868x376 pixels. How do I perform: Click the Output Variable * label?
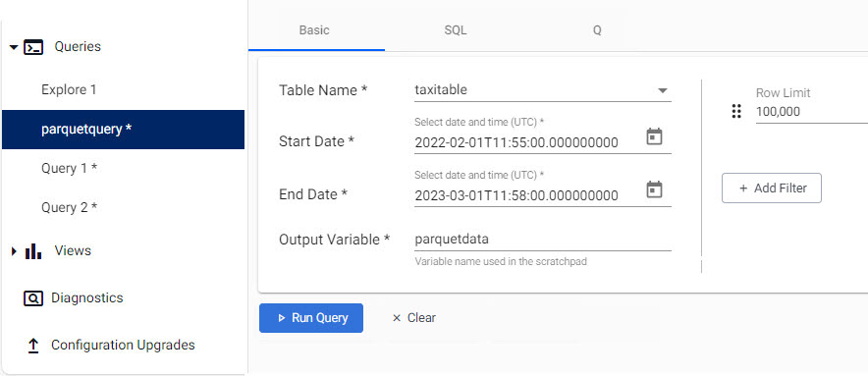[335, 240]
